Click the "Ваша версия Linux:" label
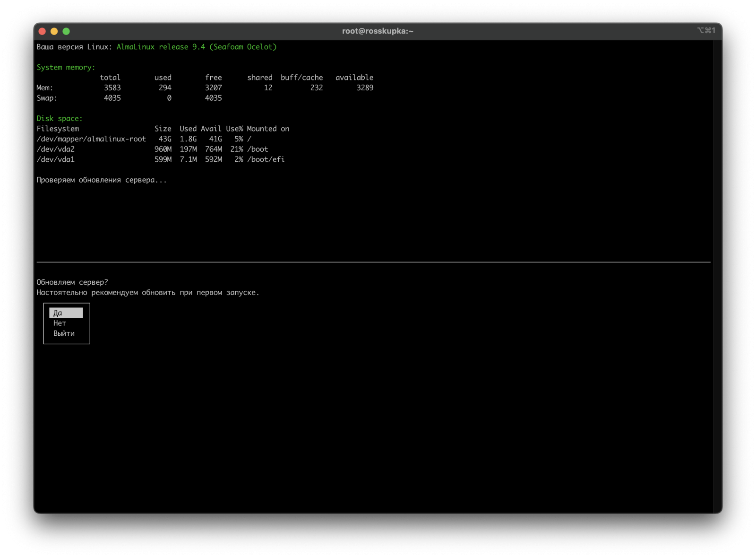The width and height of the screenshot is (756, 558). [x=74, y=47]
